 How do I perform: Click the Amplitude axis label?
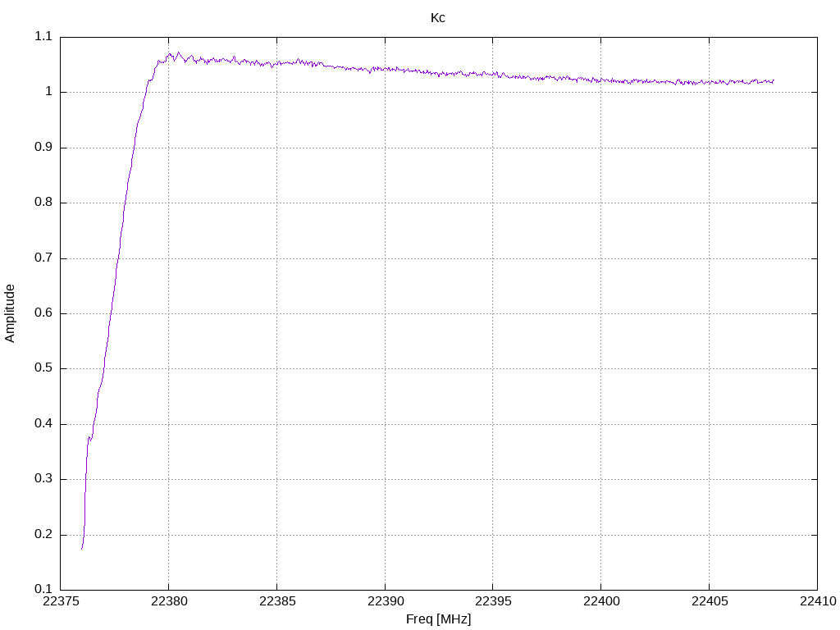point(10,313)
